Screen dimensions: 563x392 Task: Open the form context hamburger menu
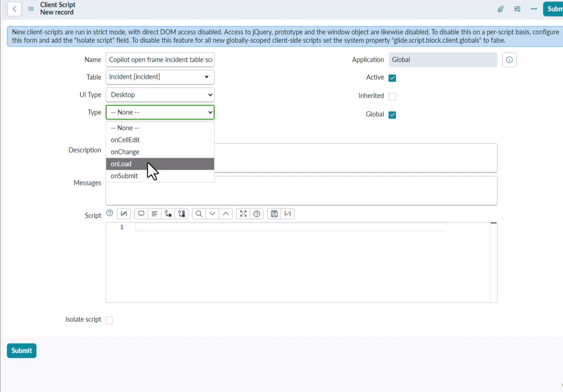(31, 9)
